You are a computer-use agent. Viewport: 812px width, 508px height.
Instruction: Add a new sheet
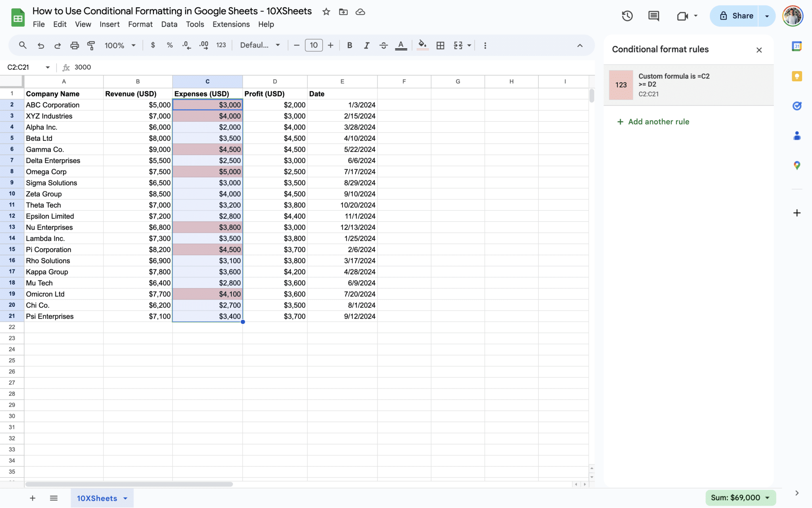point(33,498)
